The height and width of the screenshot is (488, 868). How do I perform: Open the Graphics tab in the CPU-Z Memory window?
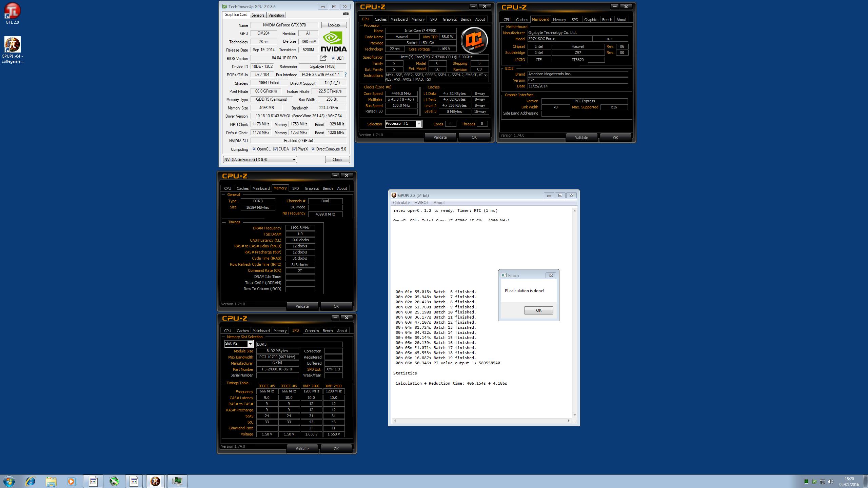click(x=312, y=188)
